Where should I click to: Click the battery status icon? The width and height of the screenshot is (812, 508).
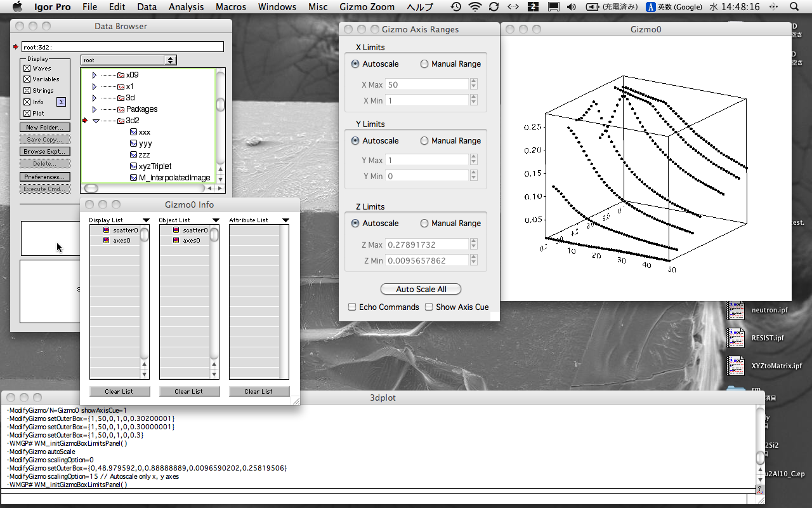pos(592,7)
